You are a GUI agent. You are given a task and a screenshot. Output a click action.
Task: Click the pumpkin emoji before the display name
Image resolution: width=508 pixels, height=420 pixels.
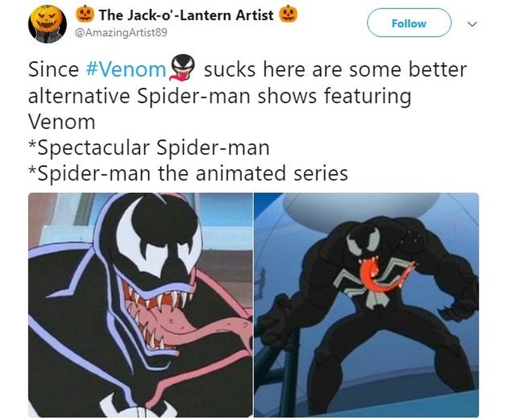(85, 15)
